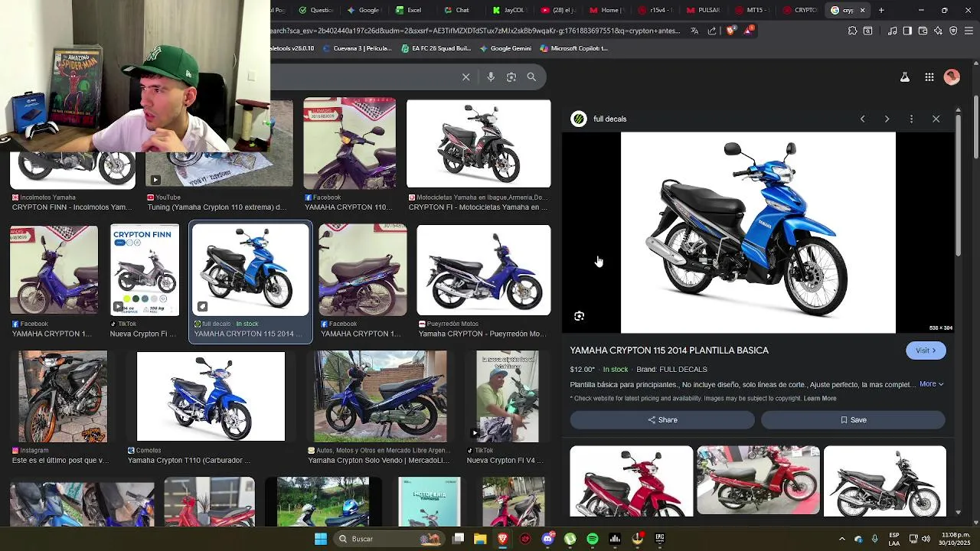Image resolution: width=980 pixels, height=551 pixels.
Task: Click the large blue Crypton preview image
Action: (x=758, y=233)
